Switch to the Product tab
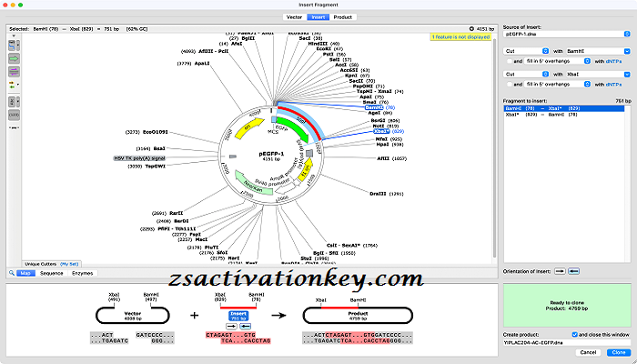This screenshot has height=364, width=637. point(343,17)
